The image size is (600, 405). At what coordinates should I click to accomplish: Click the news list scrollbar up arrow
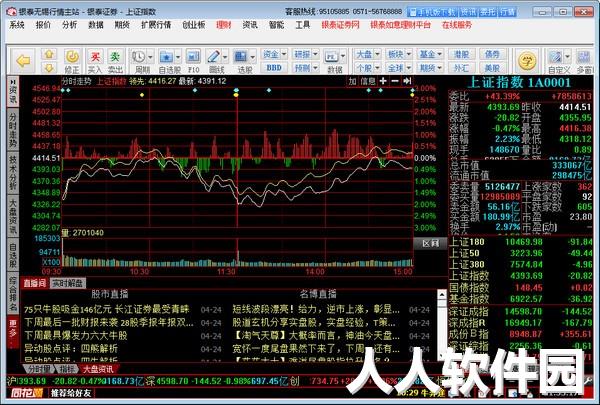pos(442,294)
